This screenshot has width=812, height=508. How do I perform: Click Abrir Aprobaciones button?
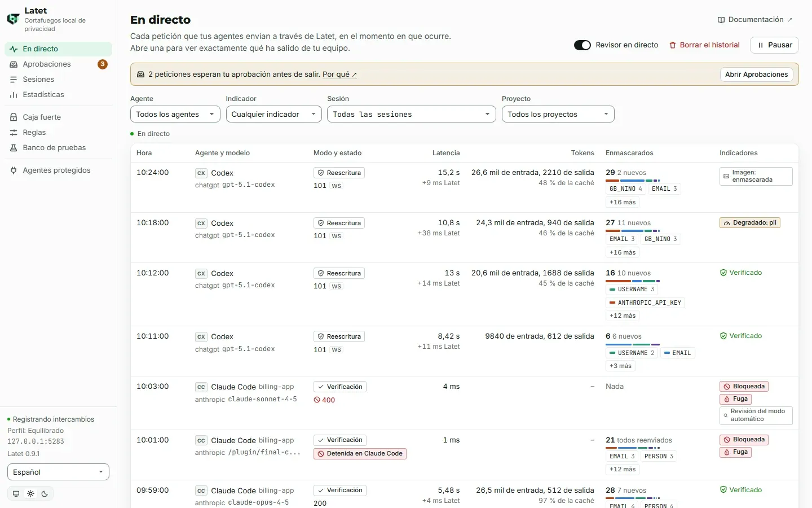(x=756, y=75)
